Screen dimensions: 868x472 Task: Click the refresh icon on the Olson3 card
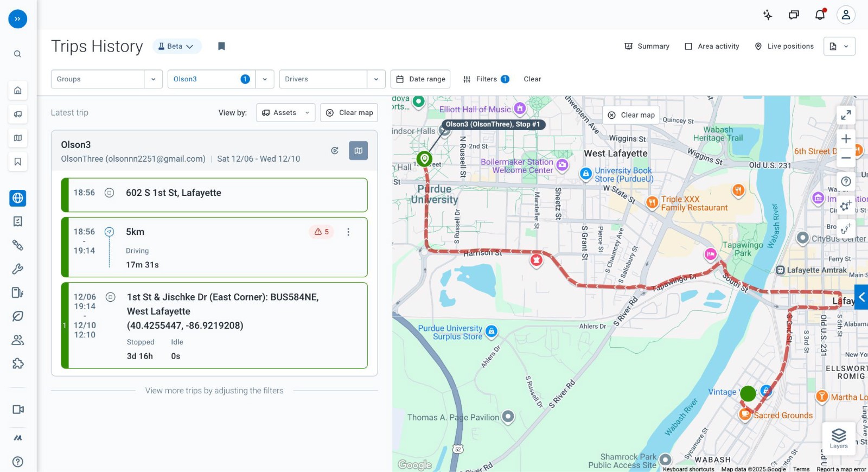point(335,151)
